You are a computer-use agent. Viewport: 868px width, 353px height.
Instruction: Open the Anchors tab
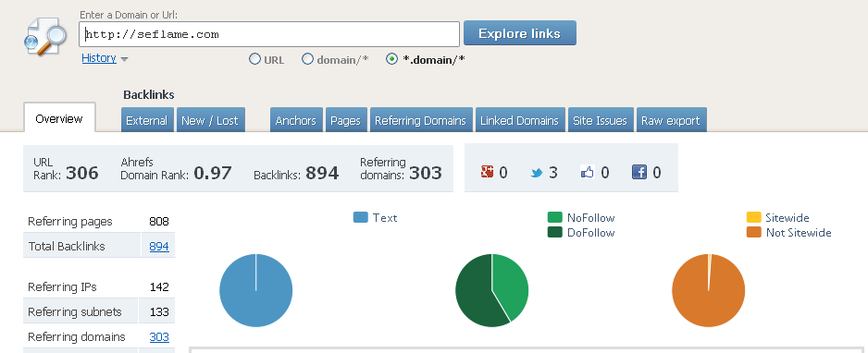coord(296,120)
